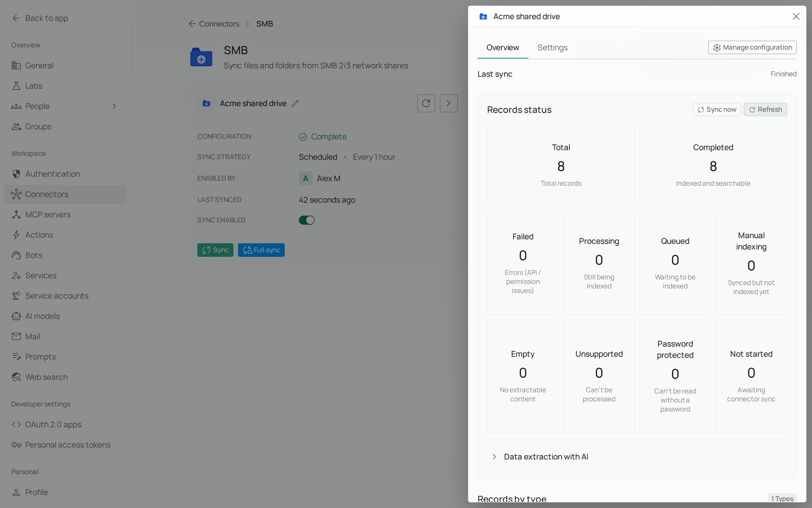Start a Full sync
The width and height of the screenshot is (812, 508).
261,250
